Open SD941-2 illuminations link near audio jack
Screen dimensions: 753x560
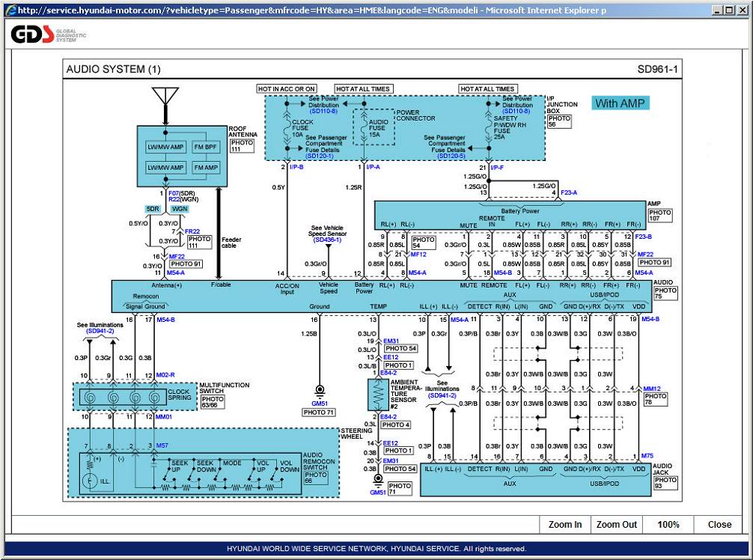tap(442, 396)
